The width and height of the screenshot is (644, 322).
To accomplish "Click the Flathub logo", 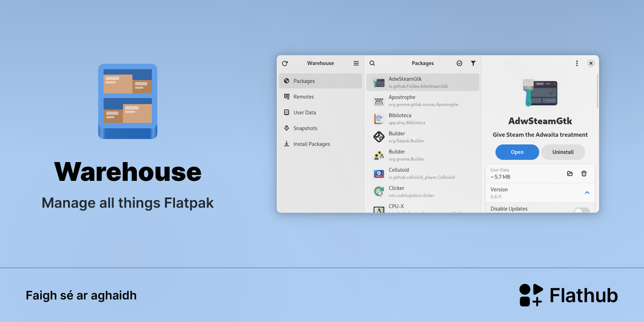I will [568, 295].
